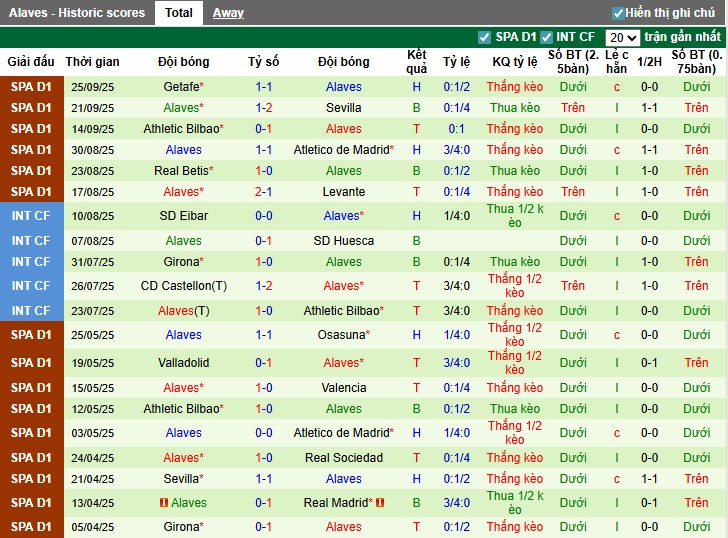Open the recent matches count dropdown
This screenshot has width=728, height=538.
coord(622,37)
